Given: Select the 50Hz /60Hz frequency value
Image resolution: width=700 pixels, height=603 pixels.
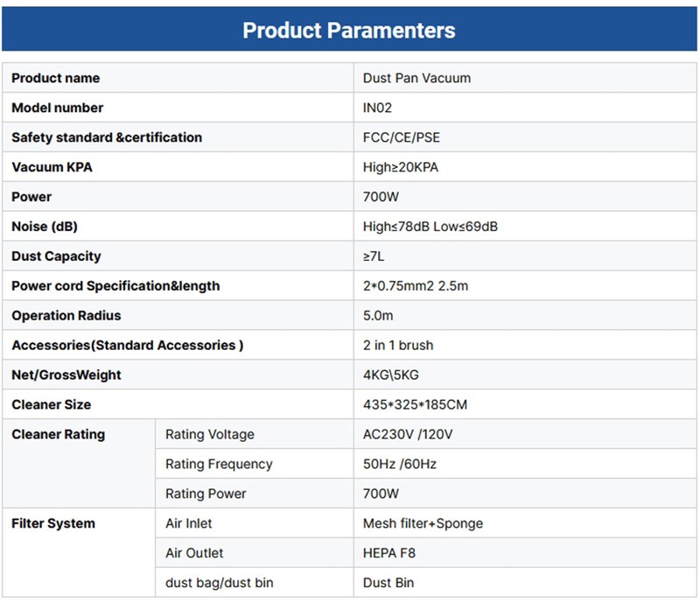Looking at the screenshot, I should tap(399, 464).
